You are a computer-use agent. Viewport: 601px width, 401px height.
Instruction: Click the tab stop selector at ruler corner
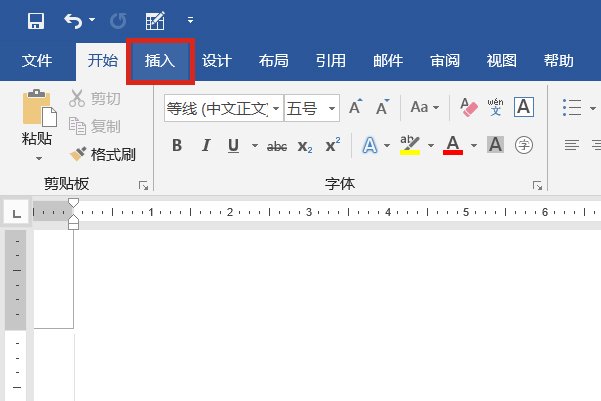pyautogui.click(x=16, y=212)
